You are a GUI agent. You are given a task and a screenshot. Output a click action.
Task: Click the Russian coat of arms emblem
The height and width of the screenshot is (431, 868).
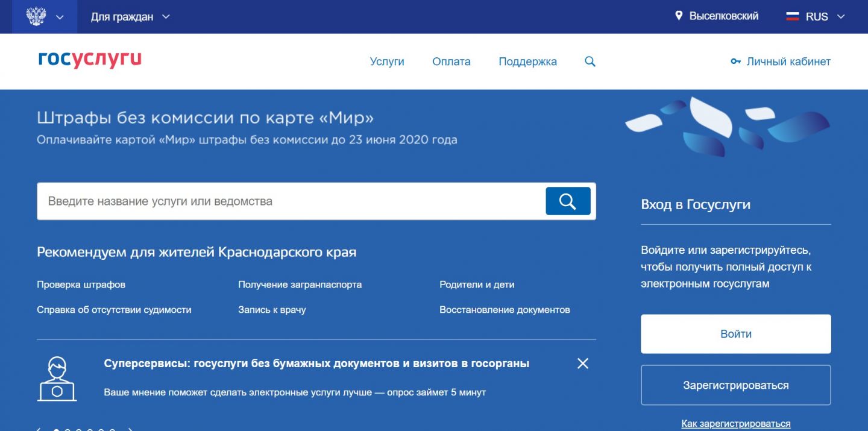[x=37, y=16]
